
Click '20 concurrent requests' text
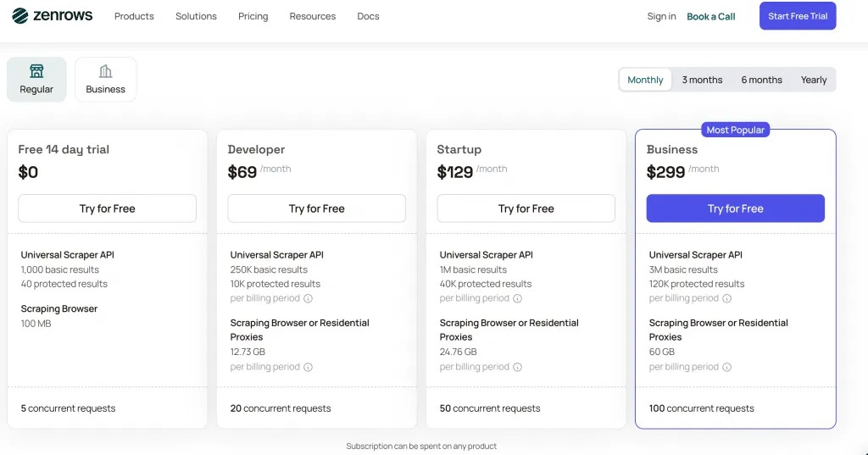(x=281, y=408)
